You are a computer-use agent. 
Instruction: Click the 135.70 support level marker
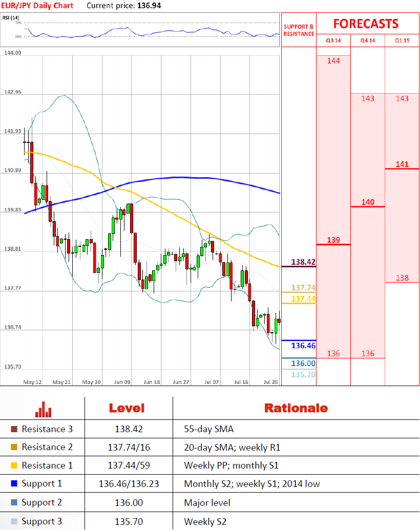point(303,374)
